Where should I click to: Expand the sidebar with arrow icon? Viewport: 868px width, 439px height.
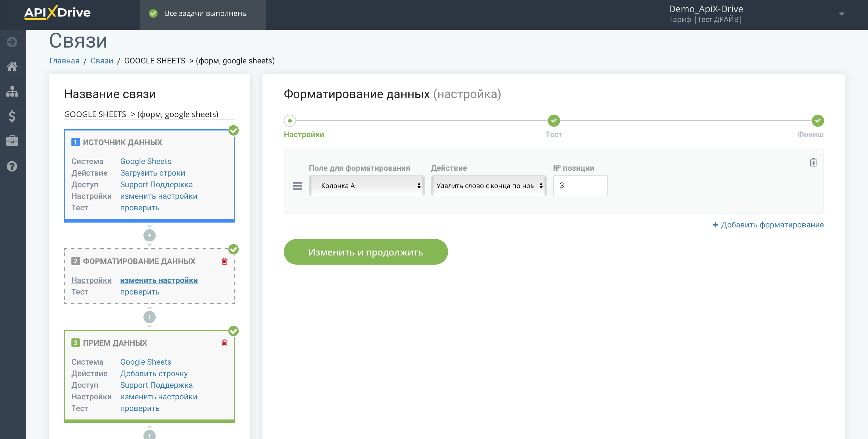[x=12, y=42]
